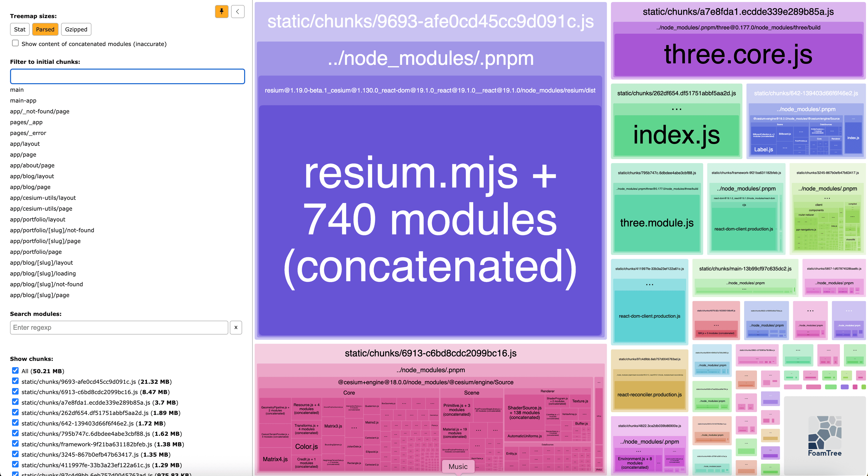The width and height of the screenshot is (868, 476).
Task: Open app/blog/[slug]/loading entry
Action: click(x=43, y=273)
